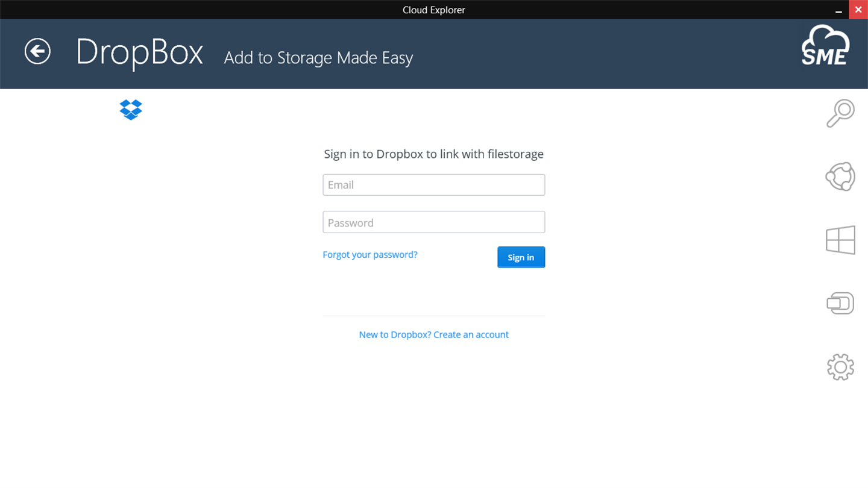Minimize the Cloud Explorer window
This screenshot has height=488, width=868.
coord(838,10)
